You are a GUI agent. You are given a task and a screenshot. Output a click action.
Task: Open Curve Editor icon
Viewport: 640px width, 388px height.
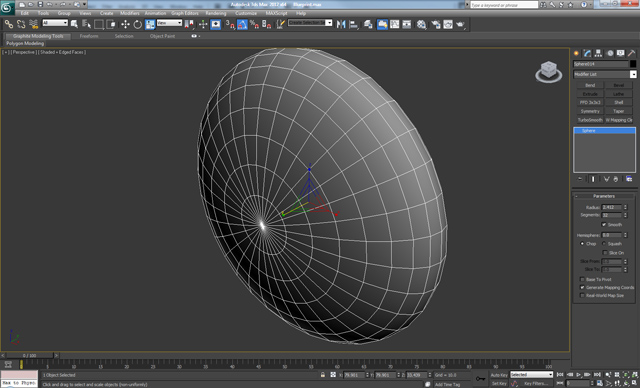[394, 24]
